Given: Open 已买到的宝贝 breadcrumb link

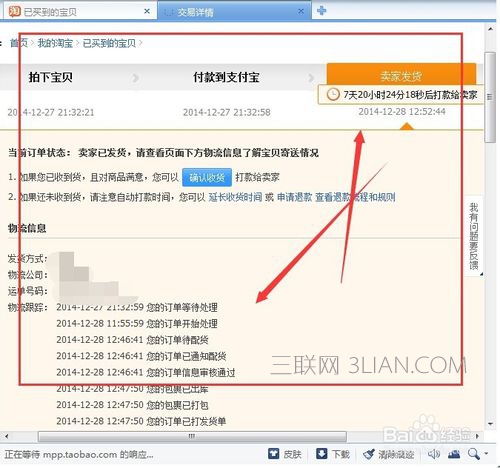Looking at the screenshot, I should pyautogui.click(x=109, y=43).
